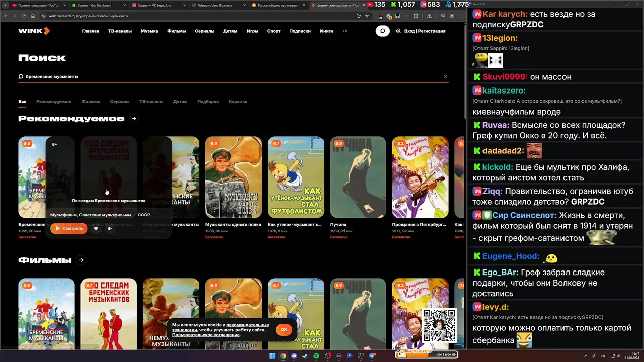Open Музыка in Wink menu
Image resolution: width=644 pixels, height=362 pixels.
point(149,31)
